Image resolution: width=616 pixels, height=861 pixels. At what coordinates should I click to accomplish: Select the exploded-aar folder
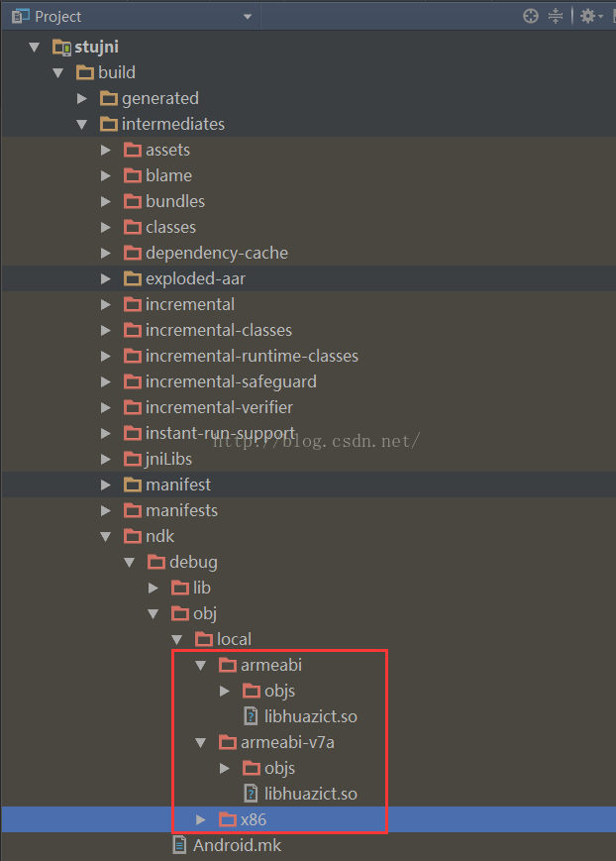tap(195, 278)
